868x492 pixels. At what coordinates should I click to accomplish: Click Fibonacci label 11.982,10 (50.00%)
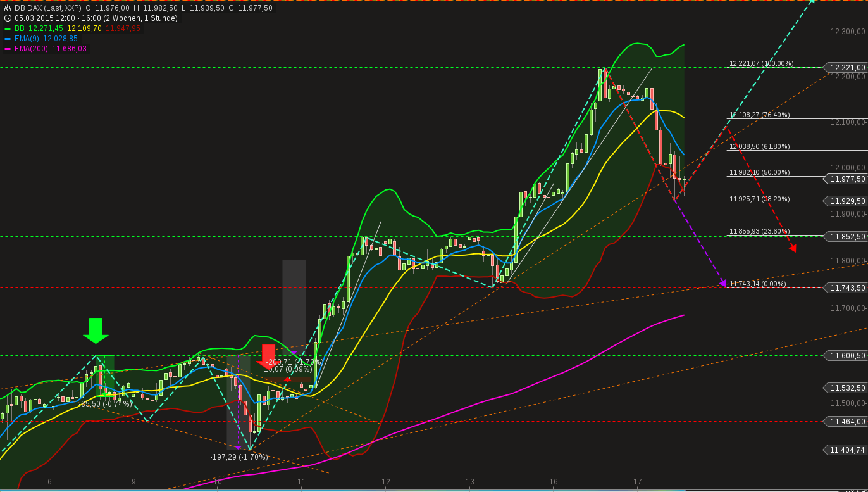(x=759, y=172)
